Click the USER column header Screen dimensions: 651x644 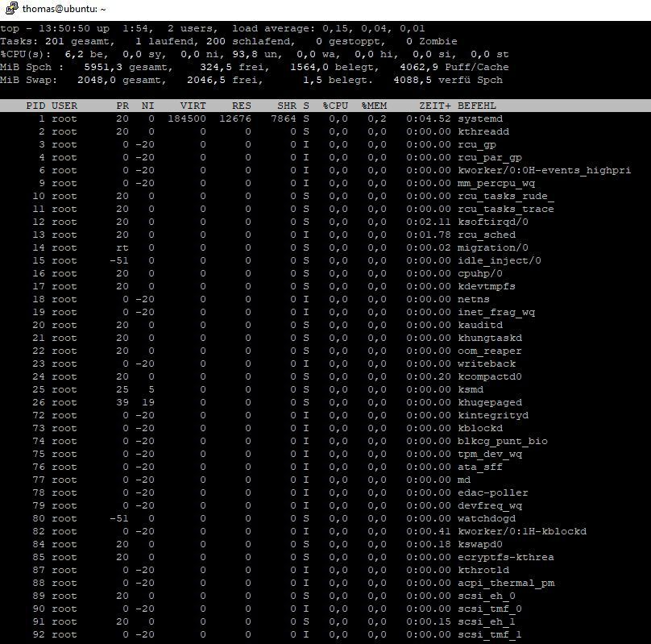(x=64, y=106)
